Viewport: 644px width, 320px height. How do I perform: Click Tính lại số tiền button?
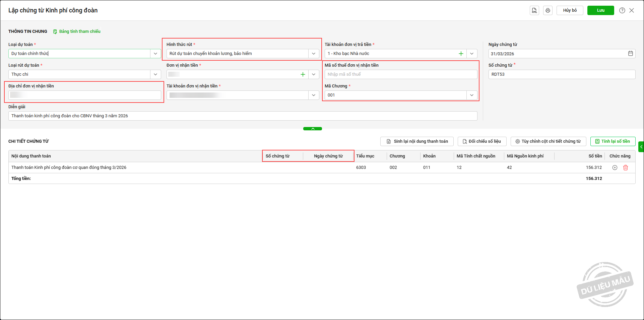613,141
